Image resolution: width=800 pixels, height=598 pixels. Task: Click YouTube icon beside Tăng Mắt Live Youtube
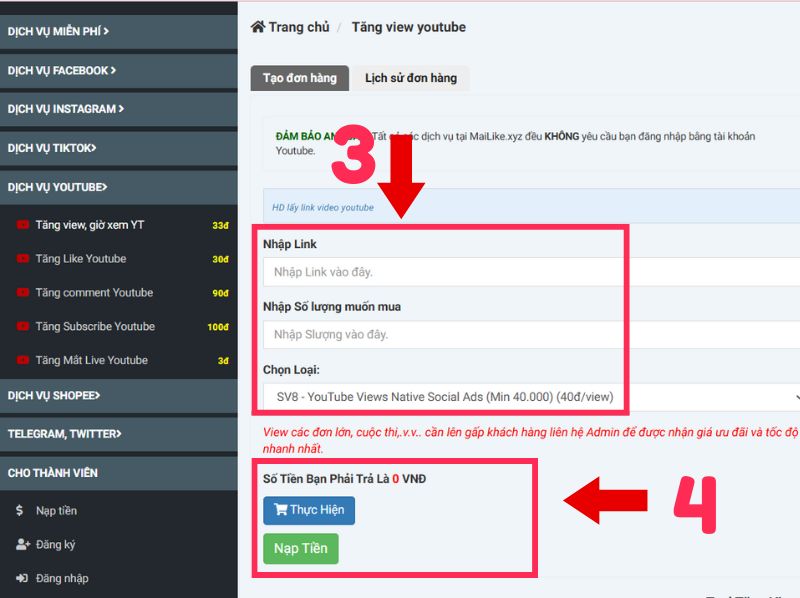coord(22,360)
